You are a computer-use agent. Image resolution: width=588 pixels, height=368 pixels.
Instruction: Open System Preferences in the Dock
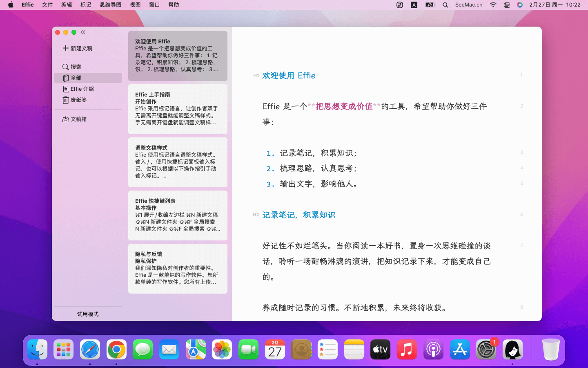click(x=486, y=350)
